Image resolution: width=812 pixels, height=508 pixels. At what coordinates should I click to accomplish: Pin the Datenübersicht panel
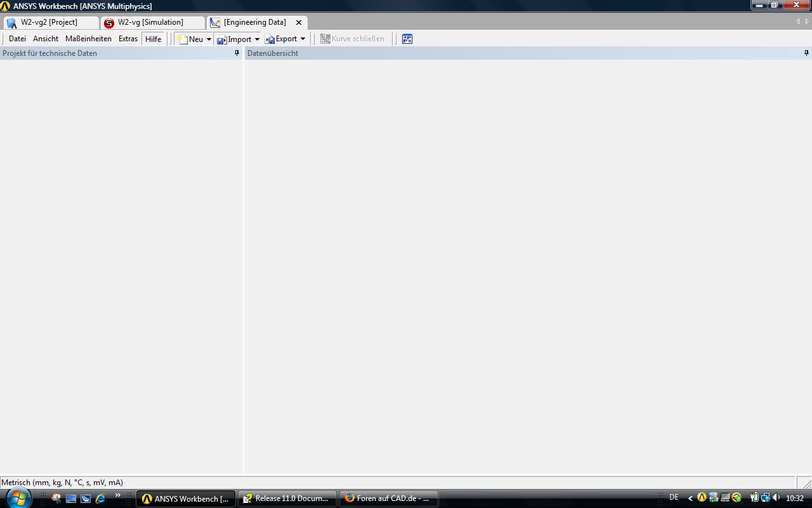pyautogui.click(x=806, y=53)
